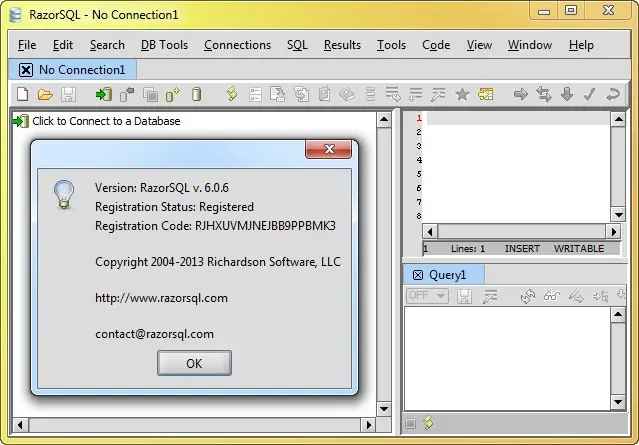Open the Code menu

tap(436, 45)
